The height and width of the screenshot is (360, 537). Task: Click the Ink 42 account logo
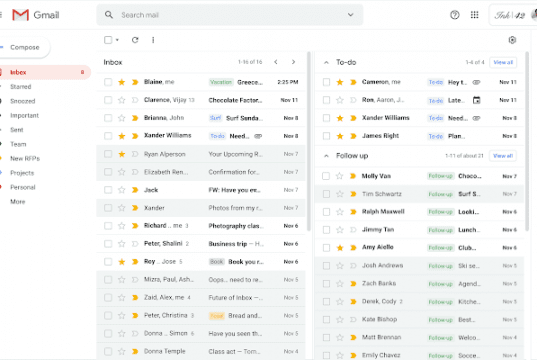(510, 15)
